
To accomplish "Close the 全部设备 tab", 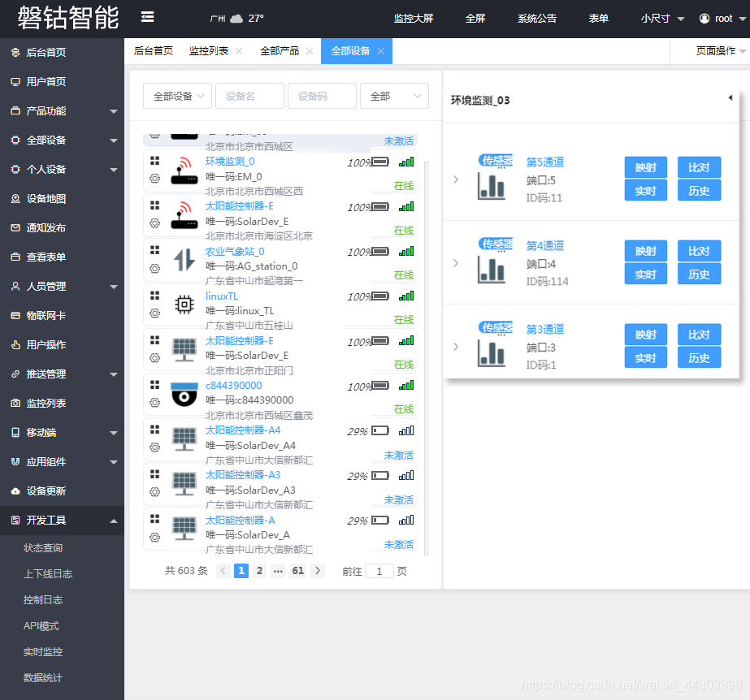I will click(x=381, y=51).
